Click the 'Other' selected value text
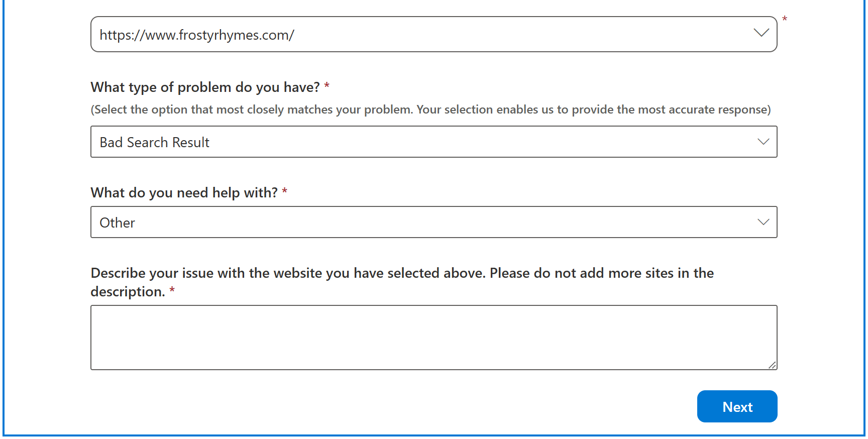Viewport: 868px width, 439px height. [x=117, y=223]
